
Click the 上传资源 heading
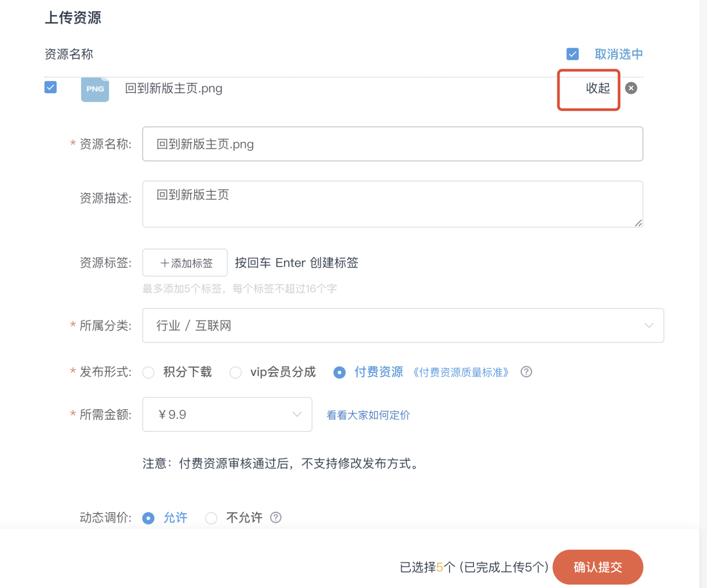tap(73, 18)
